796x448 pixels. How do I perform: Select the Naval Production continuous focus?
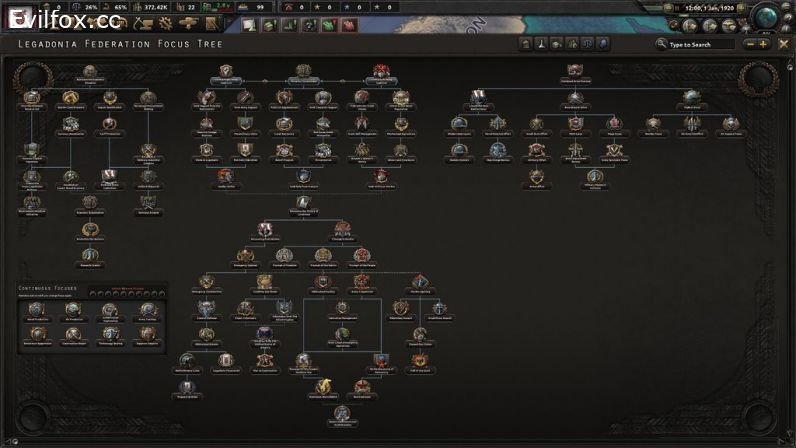coord(36,310)
